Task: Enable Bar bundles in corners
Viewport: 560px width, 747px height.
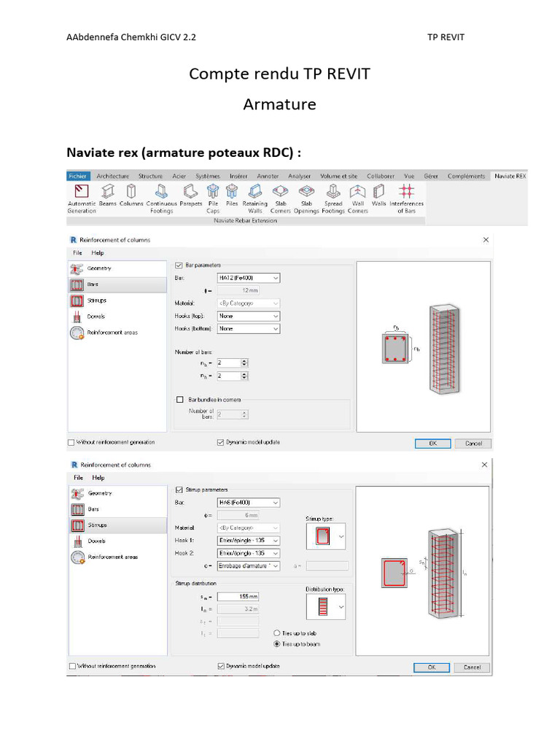Action: click(180, 400)
